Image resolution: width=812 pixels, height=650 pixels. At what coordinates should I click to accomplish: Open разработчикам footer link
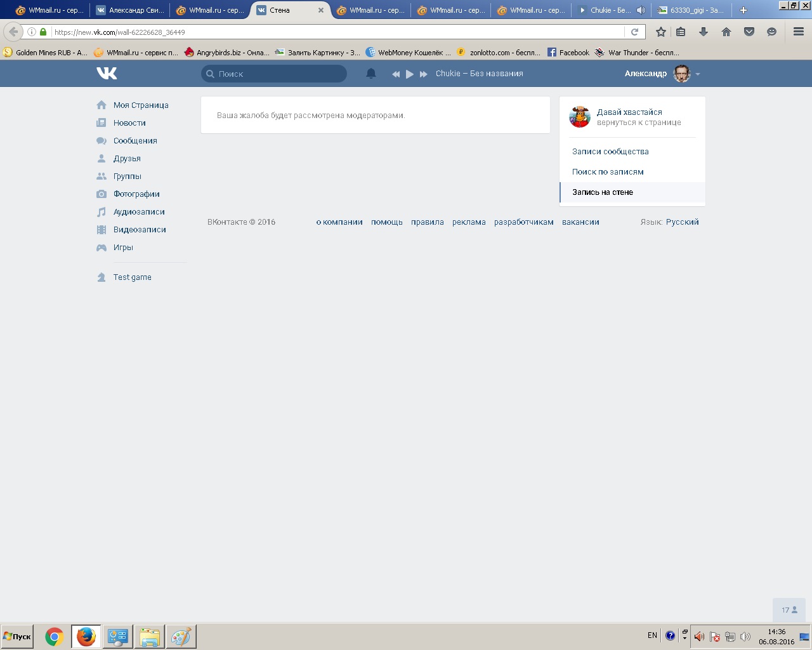524,222
